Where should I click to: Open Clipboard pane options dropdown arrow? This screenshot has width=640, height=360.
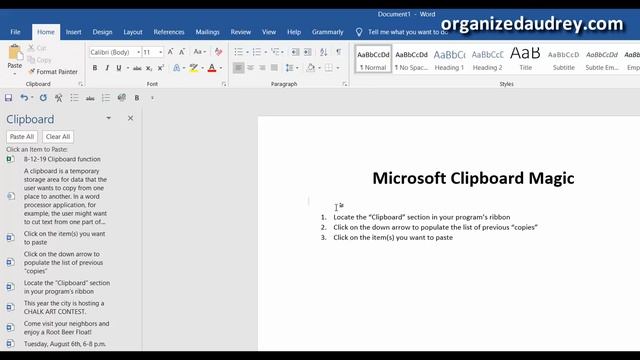[109, 118]
